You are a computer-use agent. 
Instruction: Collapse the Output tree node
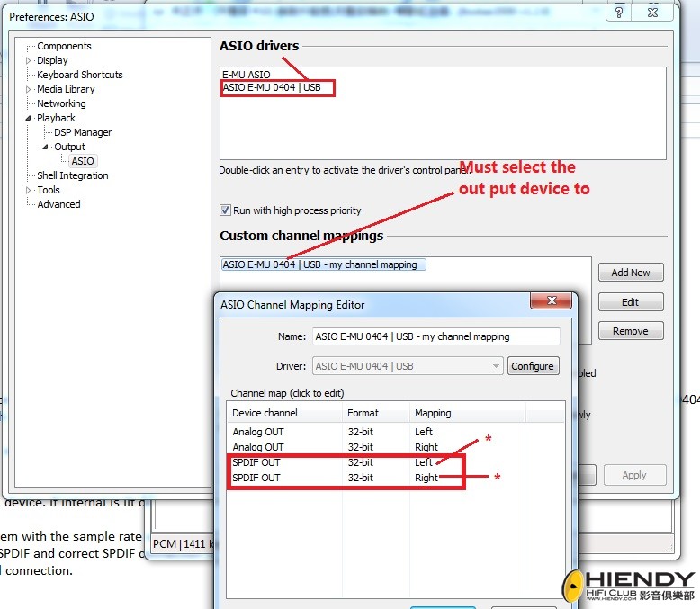coord(46,147)
